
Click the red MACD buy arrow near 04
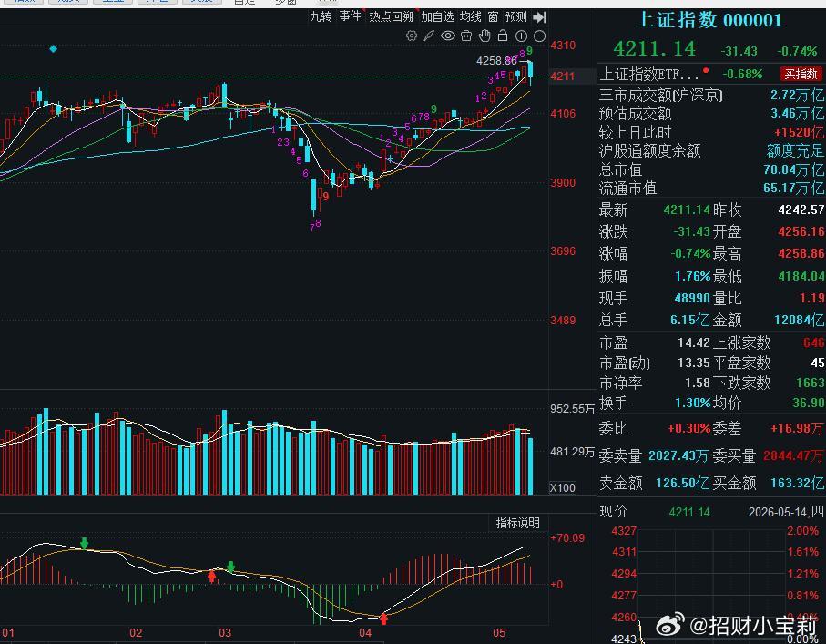[x=384, y=618]
